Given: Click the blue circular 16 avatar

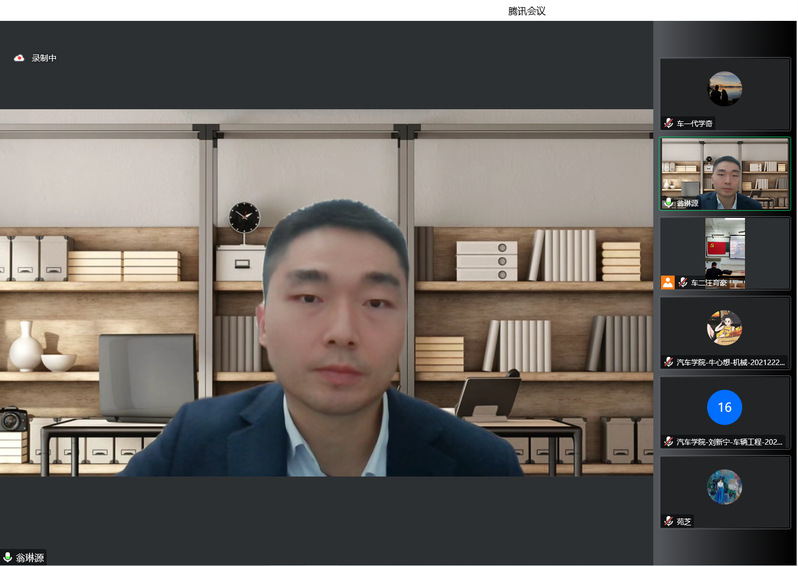Looking at the screenshot, I should click(725, 407).
